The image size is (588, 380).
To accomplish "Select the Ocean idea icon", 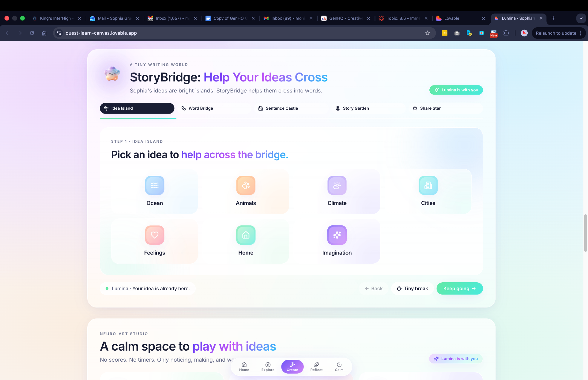I will 155,185.
